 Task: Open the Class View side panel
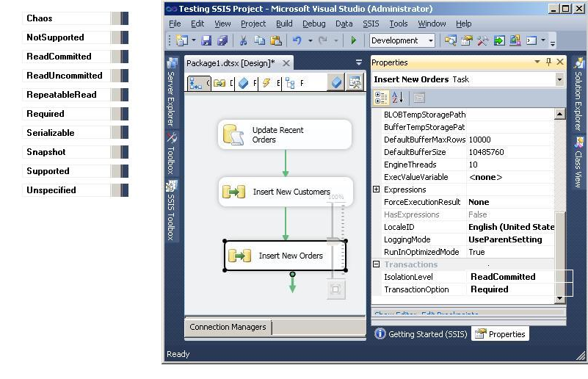(578, 163)
